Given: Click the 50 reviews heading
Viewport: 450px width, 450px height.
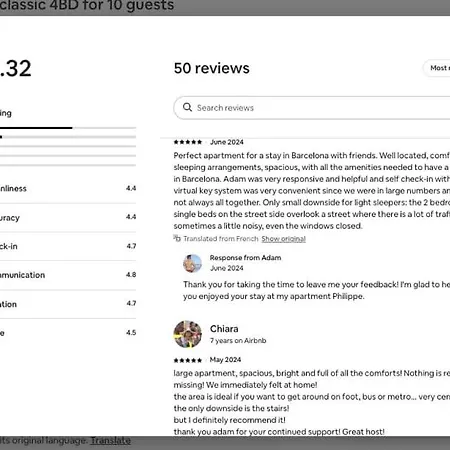Looking at the screenshot, I should [x=212, y=68].
